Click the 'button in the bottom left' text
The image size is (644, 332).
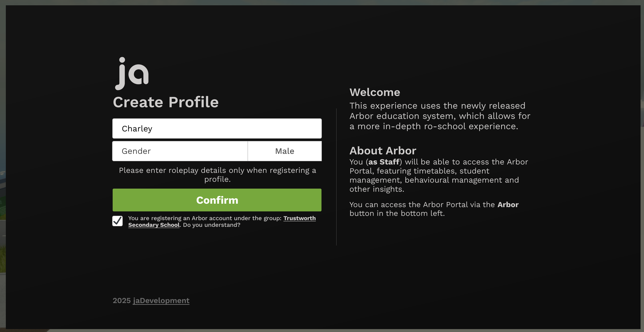(x=397, y=214)
